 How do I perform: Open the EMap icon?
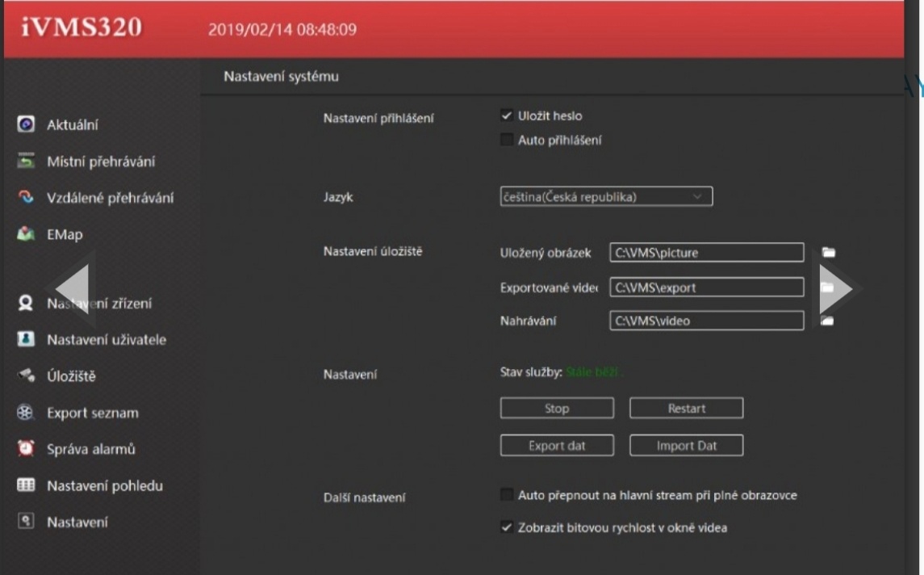point(26,235)
